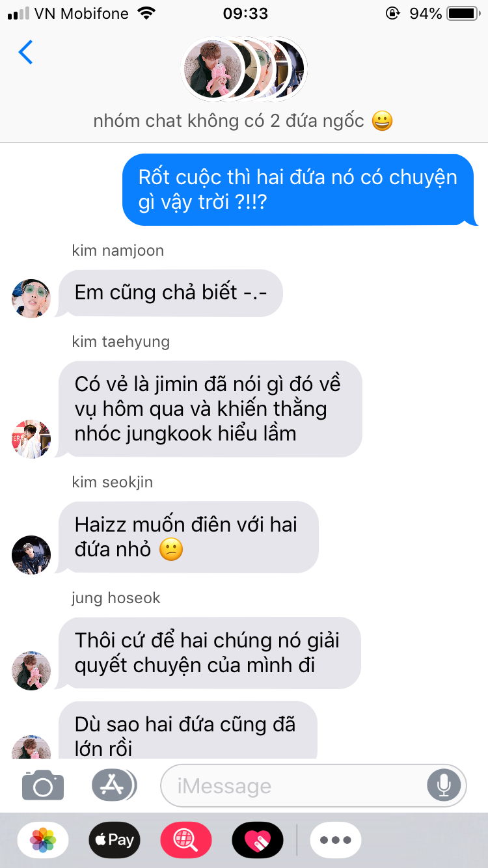Focus the iMessage text field

click(x=314, y=785)
